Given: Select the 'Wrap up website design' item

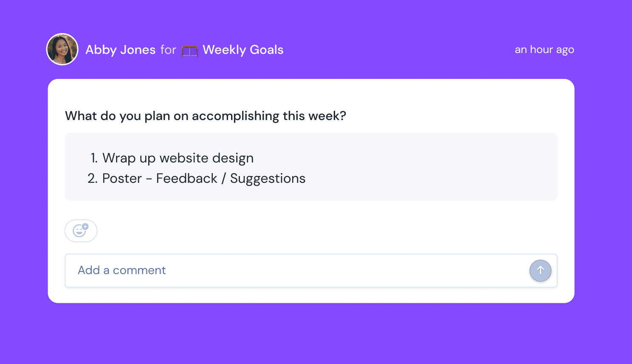Looking at the screenshot, I should (x=178, y=158).
